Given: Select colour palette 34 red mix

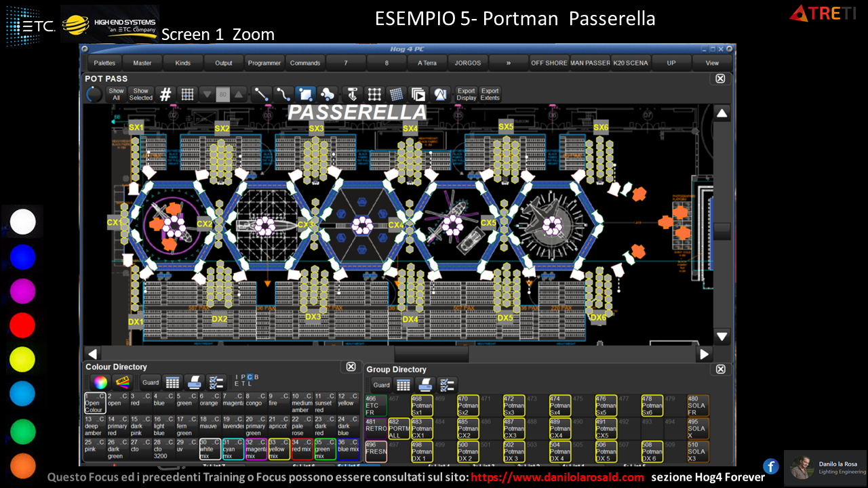Looking at the screenshot, I should (301, 449).
